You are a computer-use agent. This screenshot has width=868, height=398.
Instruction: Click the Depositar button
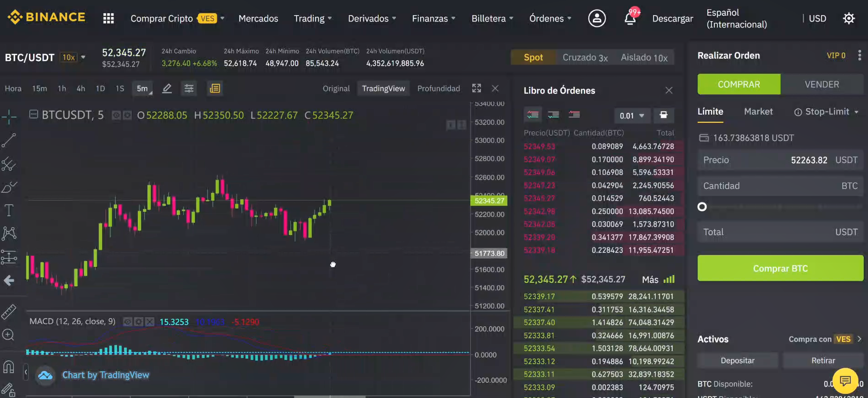coord(738,360)
